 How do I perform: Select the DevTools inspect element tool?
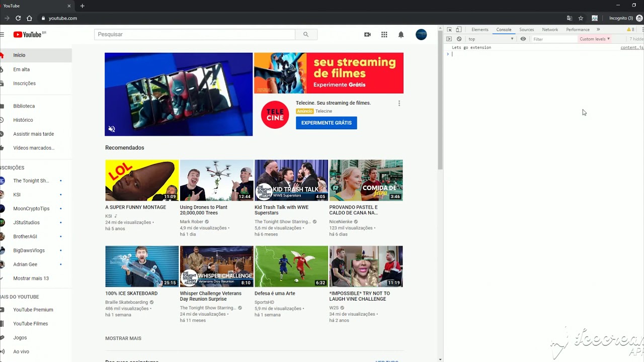pos(449,30)
